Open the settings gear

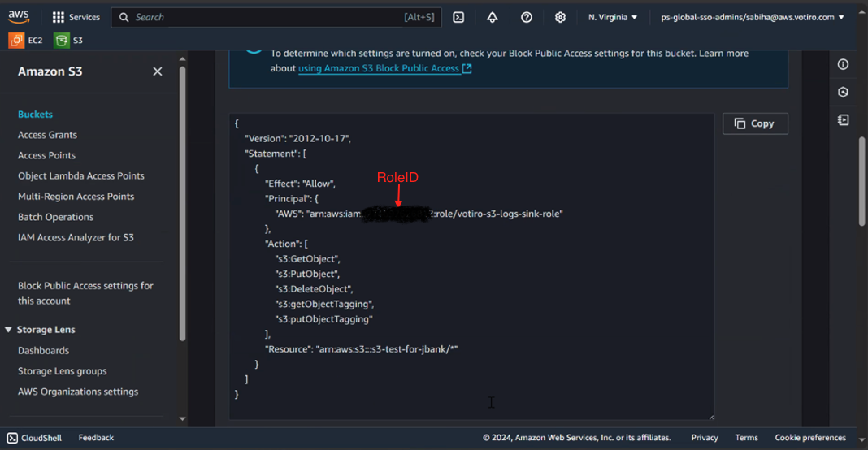(x=560, y=17)
